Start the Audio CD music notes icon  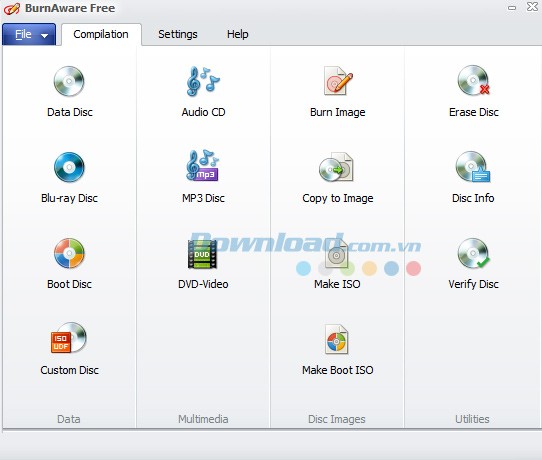tap(203, 81)
